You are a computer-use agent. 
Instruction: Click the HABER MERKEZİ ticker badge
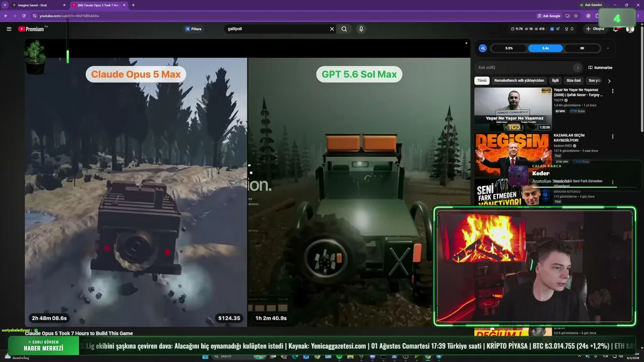(43, 345)
